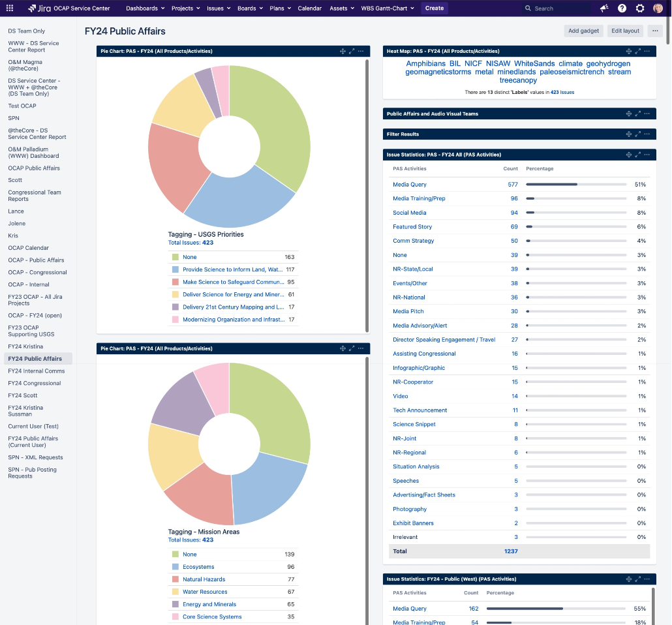
Task: Maximize the USGS Priorities pie chart gadget
Action: tap(352, 51)
